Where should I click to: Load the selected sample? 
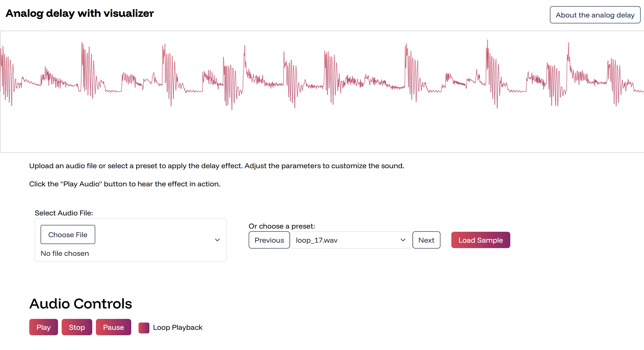click(480, 240)
